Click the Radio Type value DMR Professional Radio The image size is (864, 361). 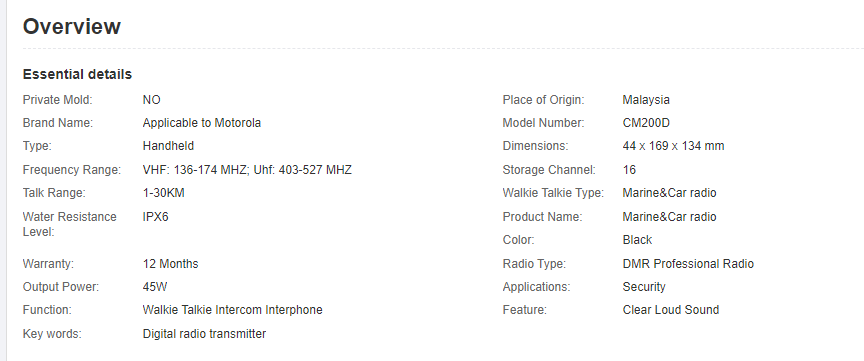click(688, 263)
